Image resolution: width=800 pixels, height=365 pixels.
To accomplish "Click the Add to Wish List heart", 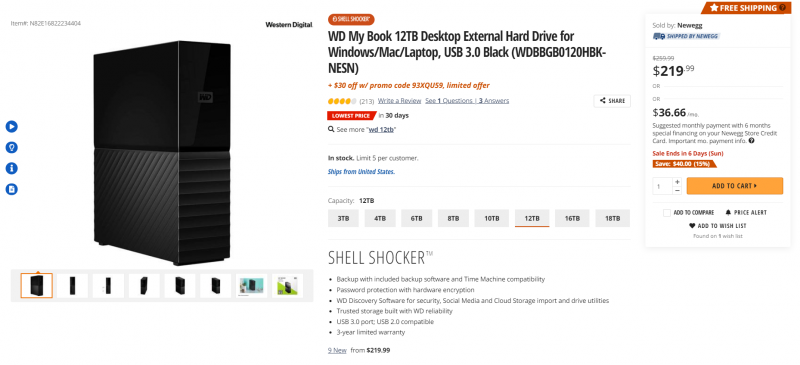I will [x=692, y=226].
